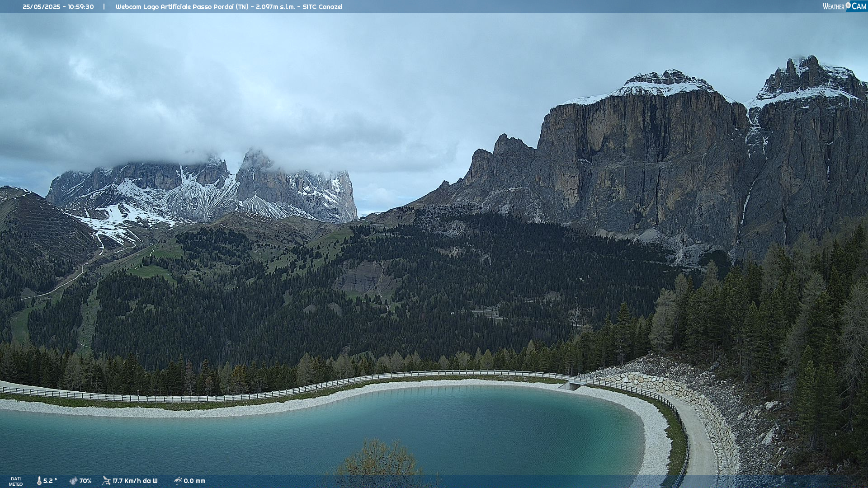
Task: Click the DATI METEO label
Action: tap(16, 481)
